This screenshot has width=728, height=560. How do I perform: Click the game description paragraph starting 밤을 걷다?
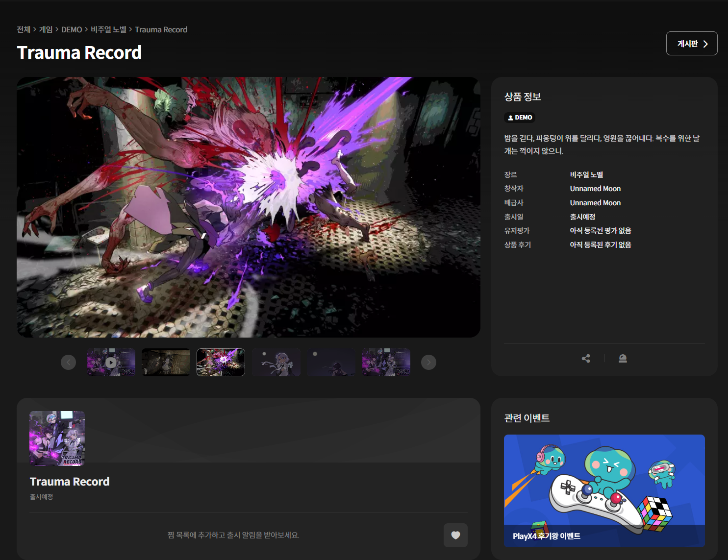602,145
